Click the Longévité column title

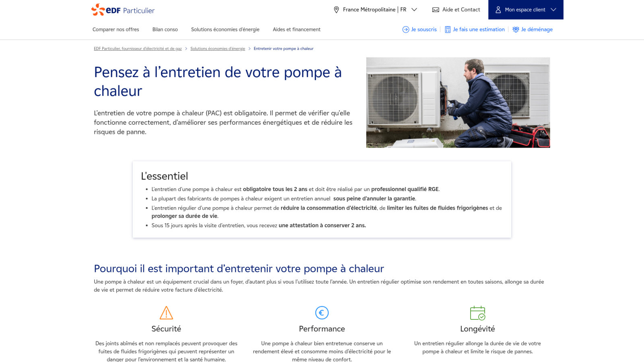click(x=478, y=329)
